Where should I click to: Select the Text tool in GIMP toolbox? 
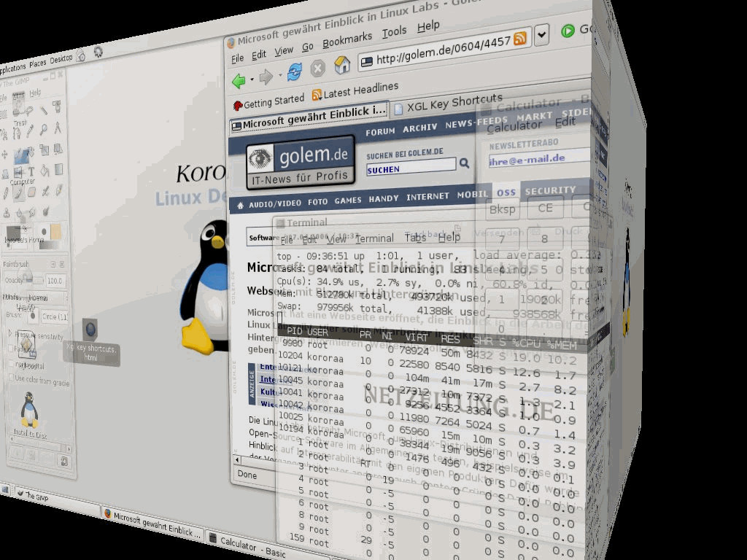coord(31,171)
